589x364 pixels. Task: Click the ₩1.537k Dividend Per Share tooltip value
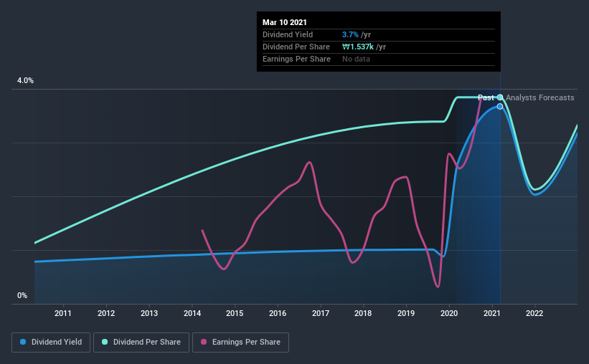357,47
